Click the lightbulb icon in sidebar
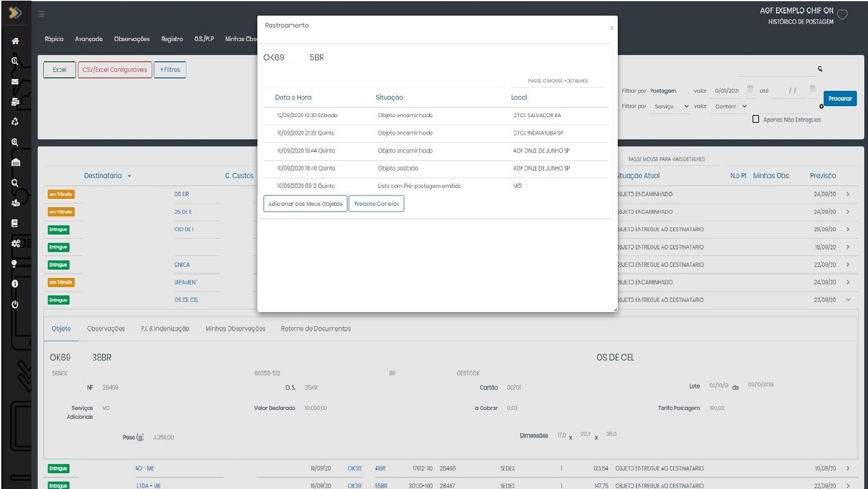 click(x=15, y=263)
